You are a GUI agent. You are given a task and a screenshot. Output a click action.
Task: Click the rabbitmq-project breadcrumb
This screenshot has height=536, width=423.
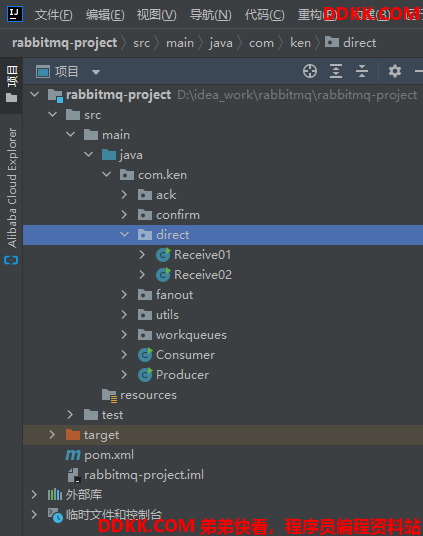(x=65, y=43)
